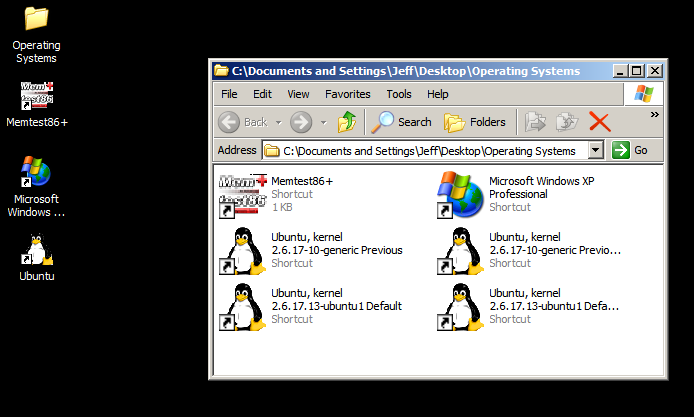Expand the address bar dropdown arrow
Screen dimensions: 694x417
click(595, 150)
